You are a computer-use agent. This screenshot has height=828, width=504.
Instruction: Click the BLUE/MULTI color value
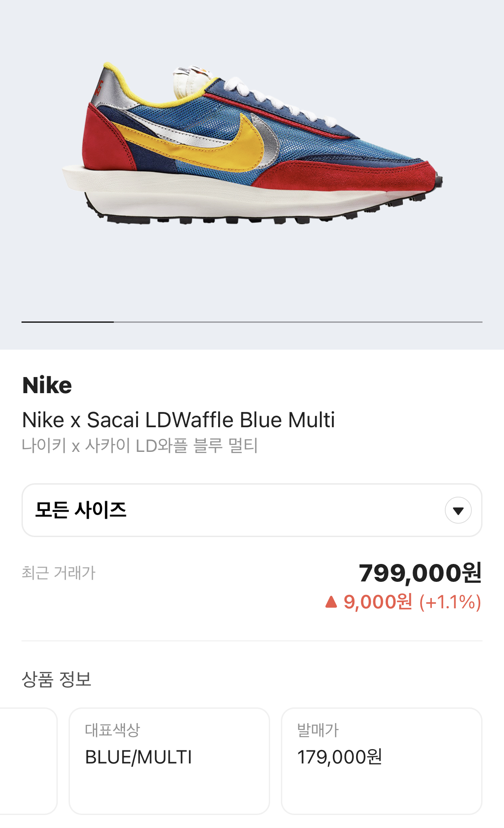tap(138, 757)
